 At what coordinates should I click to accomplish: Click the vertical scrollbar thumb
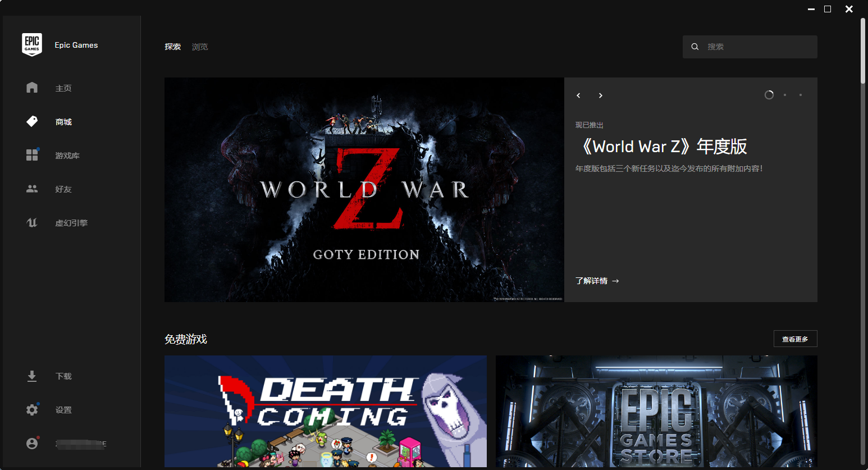tap(864, 51)
